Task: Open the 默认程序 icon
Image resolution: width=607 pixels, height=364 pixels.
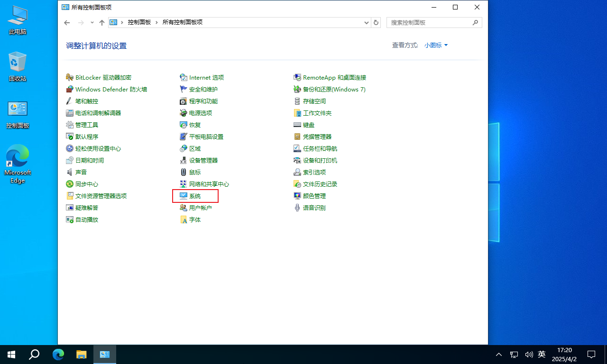Action: pos(70,136)
